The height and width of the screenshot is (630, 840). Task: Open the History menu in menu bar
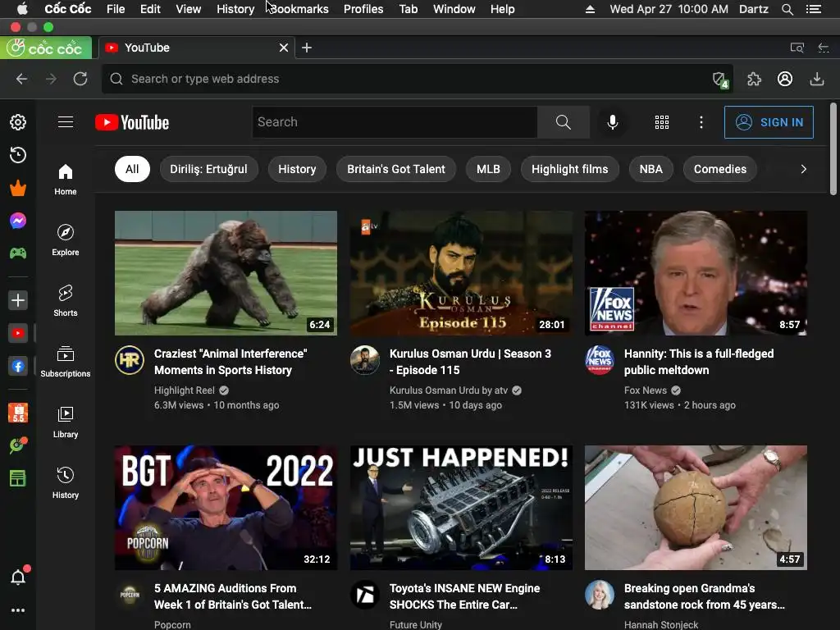[x=235, y=9]
